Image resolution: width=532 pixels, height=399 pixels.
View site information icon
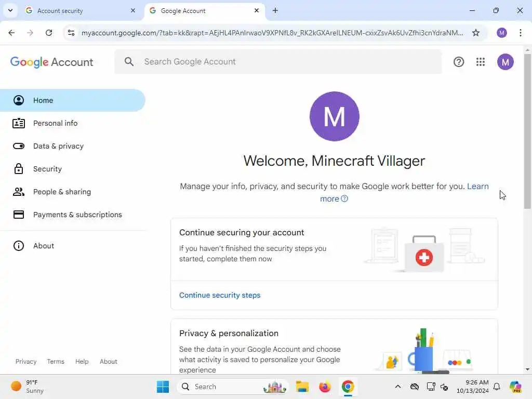(71, 33)
